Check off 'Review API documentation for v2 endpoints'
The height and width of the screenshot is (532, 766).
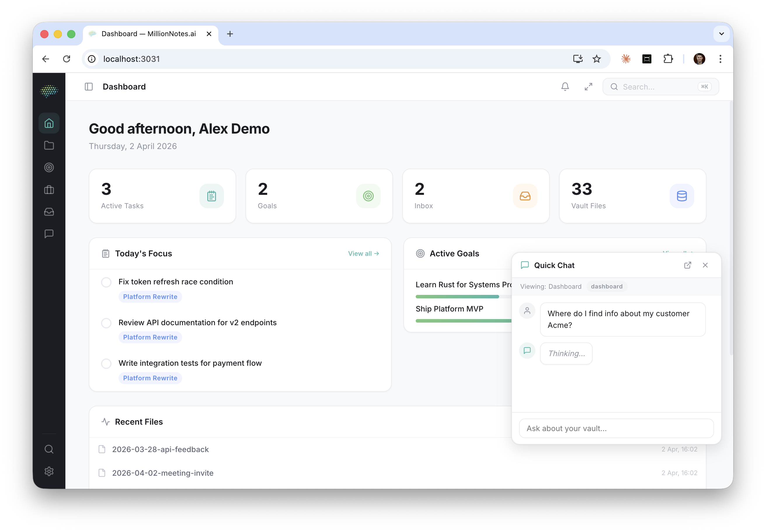(x=106, y=323)
